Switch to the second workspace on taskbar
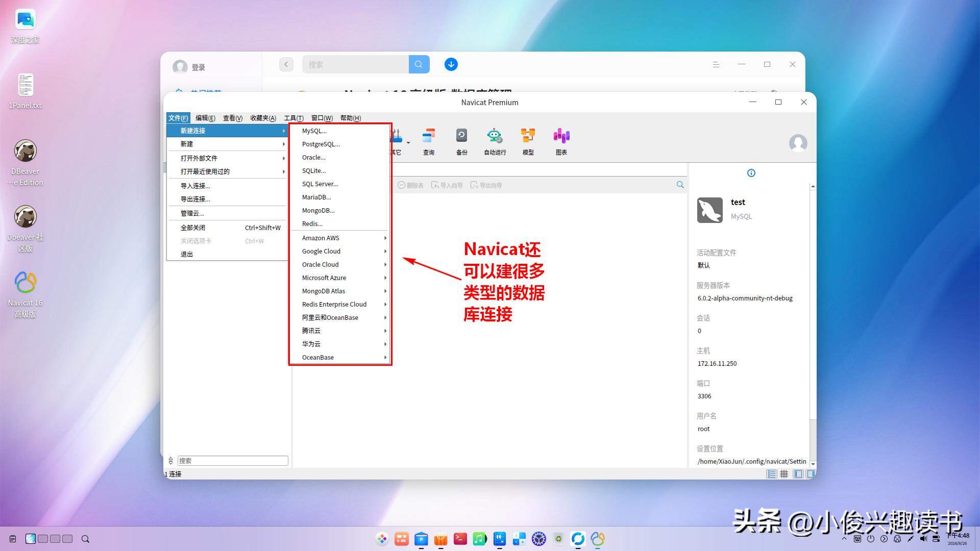Image resolution: width=980 pixels, height=551 pixels. [43, 539]
